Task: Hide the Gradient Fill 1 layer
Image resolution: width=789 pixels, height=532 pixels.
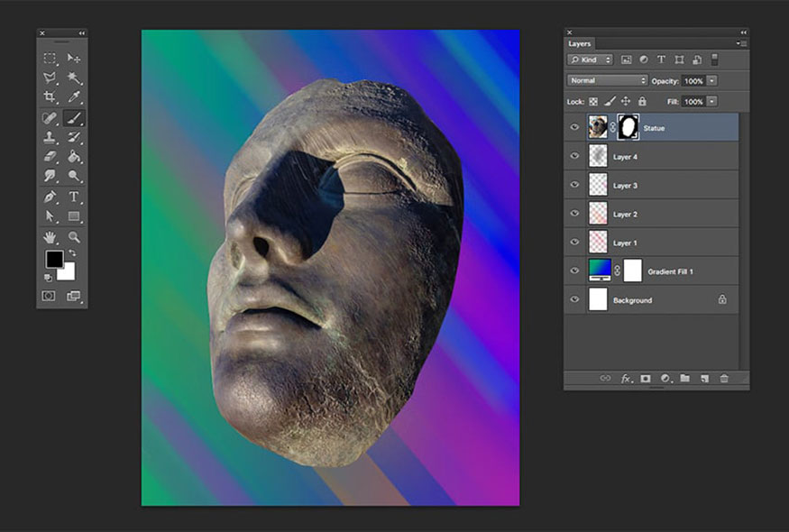Action: pos(574,271)
